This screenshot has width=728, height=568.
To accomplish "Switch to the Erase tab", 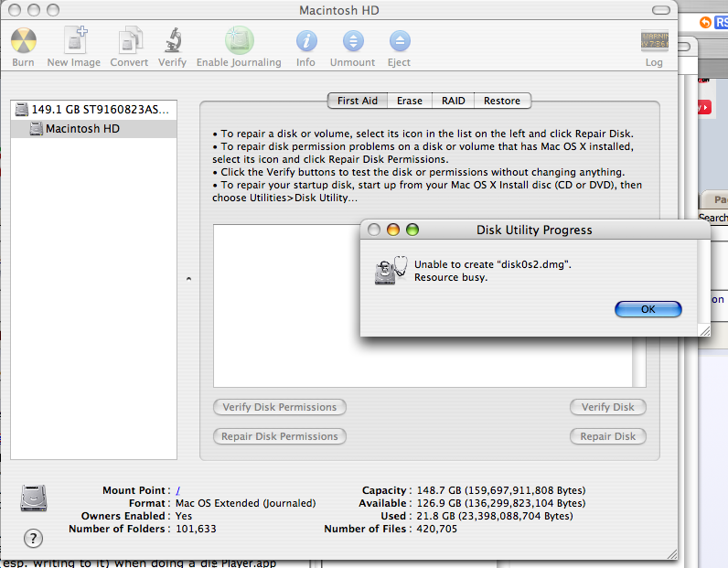I will coord(410,101).
